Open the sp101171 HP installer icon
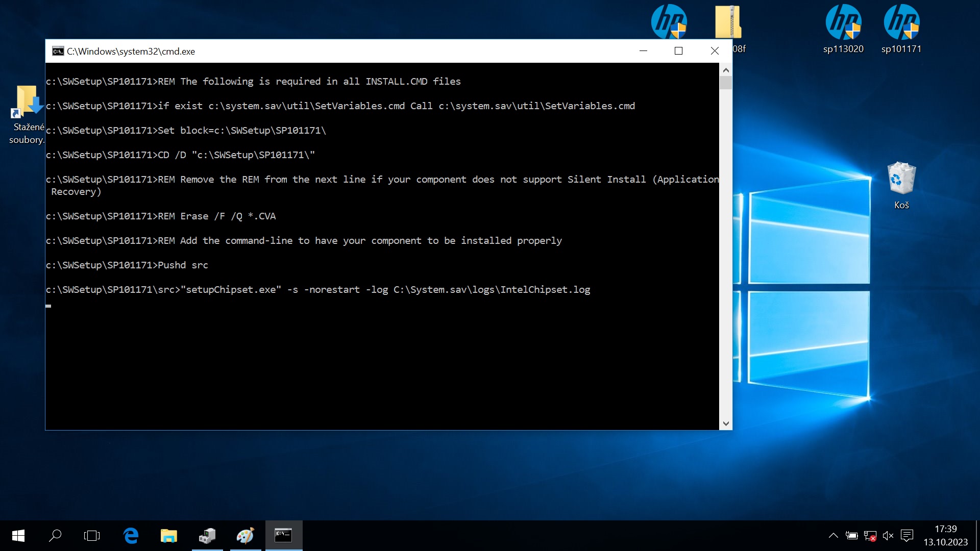The width and height of the screenshot is (980, 551). [901, 23]
